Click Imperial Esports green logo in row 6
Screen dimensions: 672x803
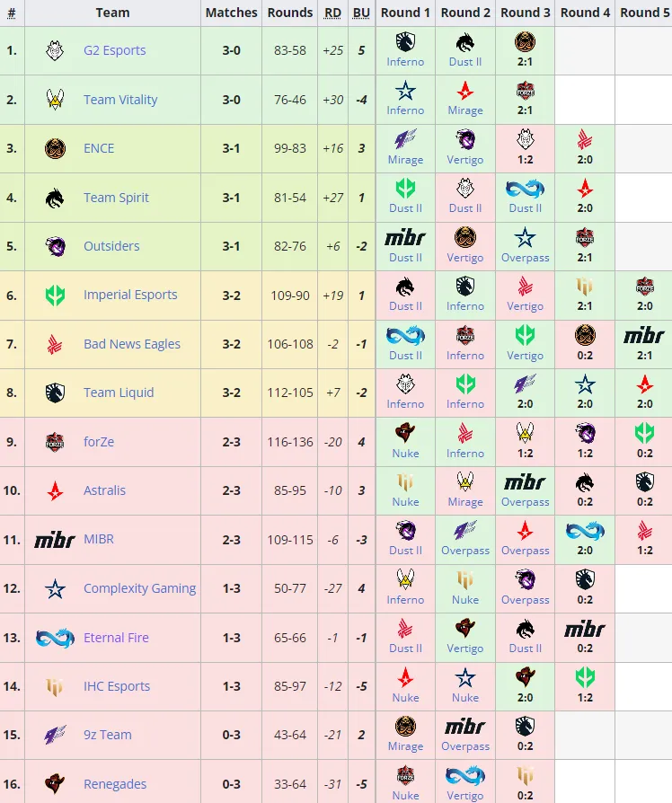55,296
